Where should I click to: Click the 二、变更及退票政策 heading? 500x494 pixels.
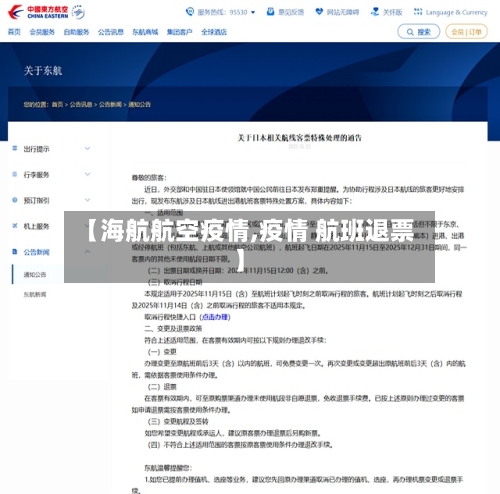pyautogui.click(x=173, y=328)
